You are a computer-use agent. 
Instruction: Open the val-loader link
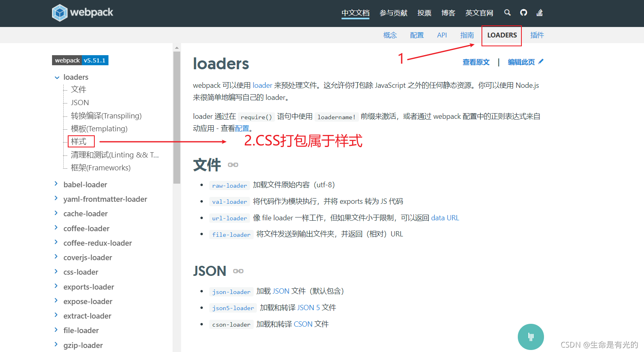click(229, 202)
